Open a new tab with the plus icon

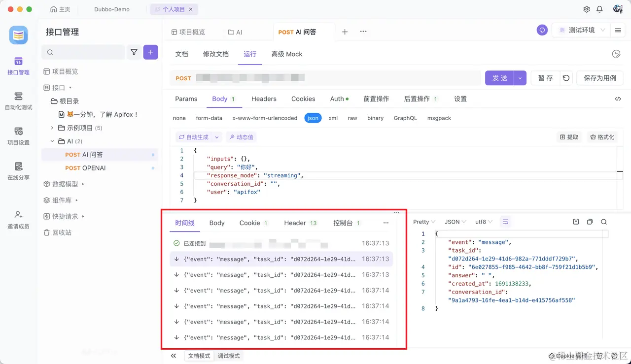tap(345, 32)
